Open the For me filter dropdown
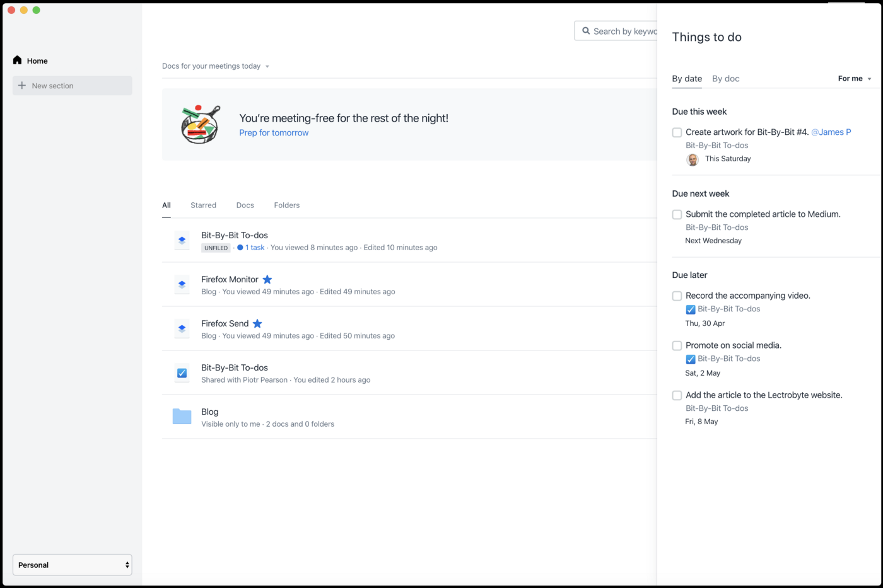Screen dimensions: 883x588 coord(853,78)
